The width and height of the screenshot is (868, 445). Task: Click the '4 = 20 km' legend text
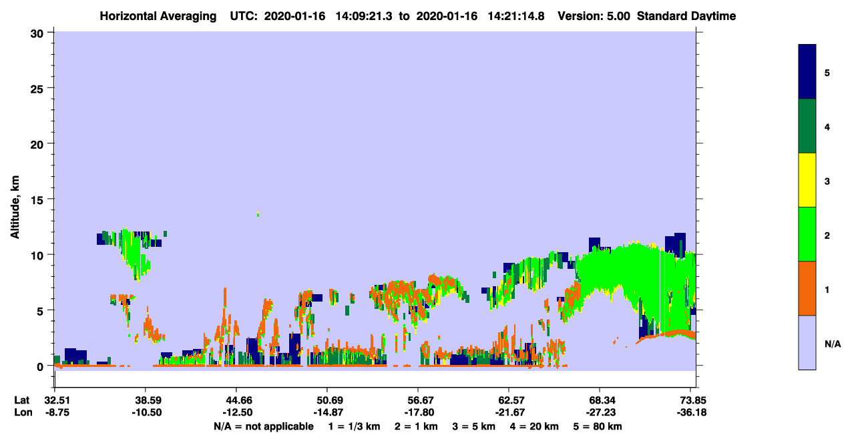click(x=535, y=426)
